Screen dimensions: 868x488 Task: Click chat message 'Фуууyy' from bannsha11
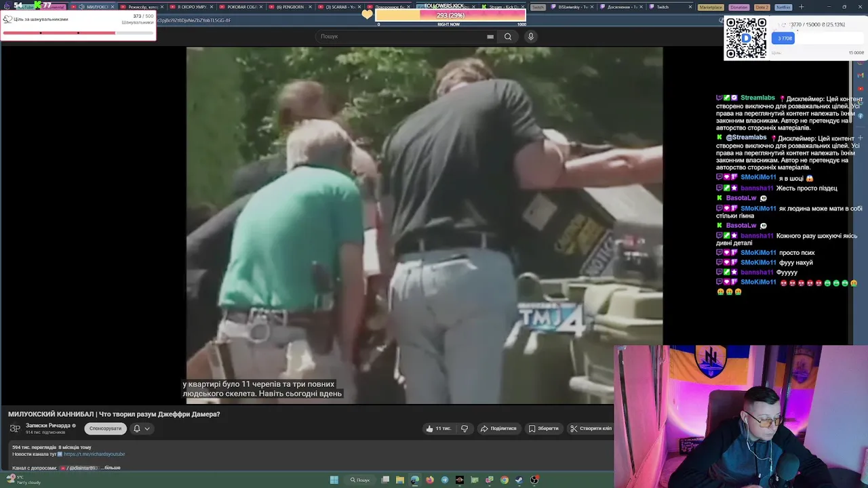pos(787,272)
